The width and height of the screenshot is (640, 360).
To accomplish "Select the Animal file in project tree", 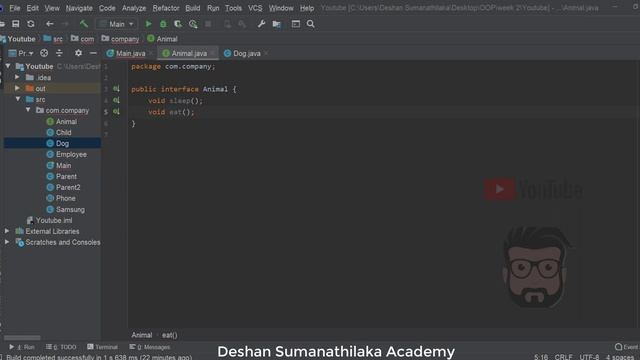I will point(62,121).
